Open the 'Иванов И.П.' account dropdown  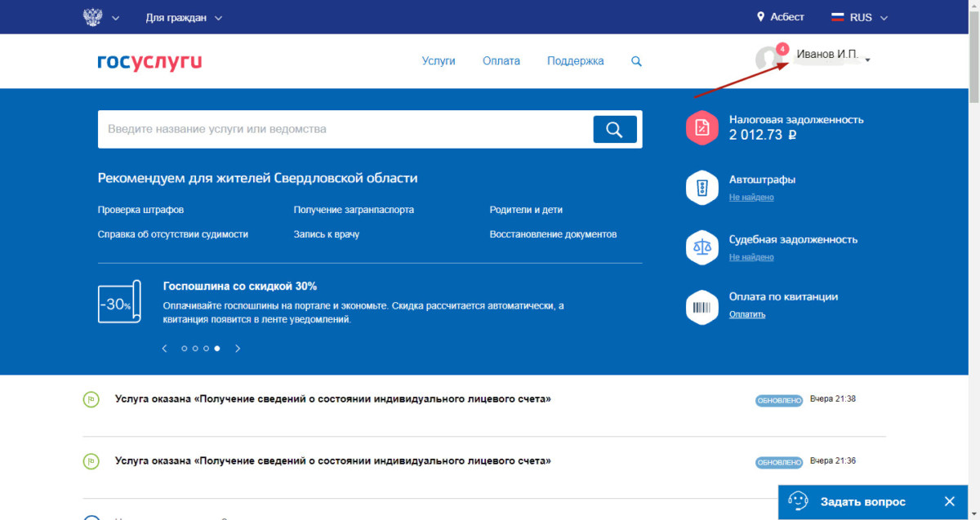[833, 55]
